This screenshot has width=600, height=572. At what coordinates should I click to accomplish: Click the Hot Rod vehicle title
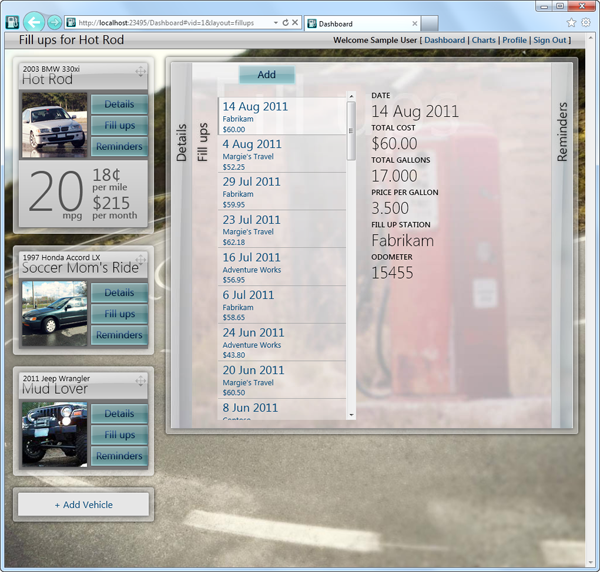pyautogui.click(x=47, y=80)
